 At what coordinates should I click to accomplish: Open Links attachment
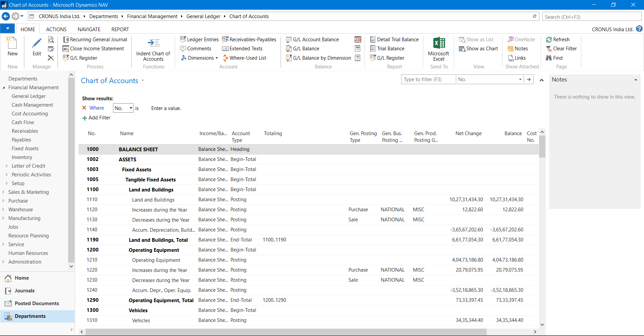tap(517, 58)
